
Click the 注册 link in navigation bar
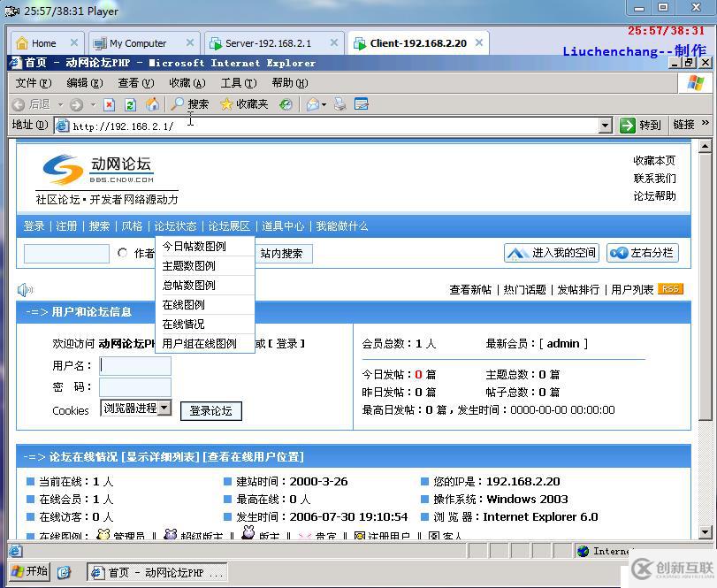(66, 225)
